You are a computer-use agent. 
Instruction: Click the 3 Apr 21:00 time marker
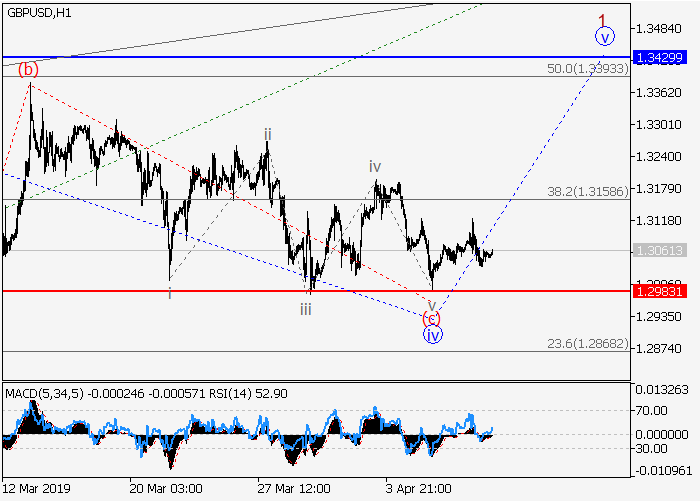(417, 489)
